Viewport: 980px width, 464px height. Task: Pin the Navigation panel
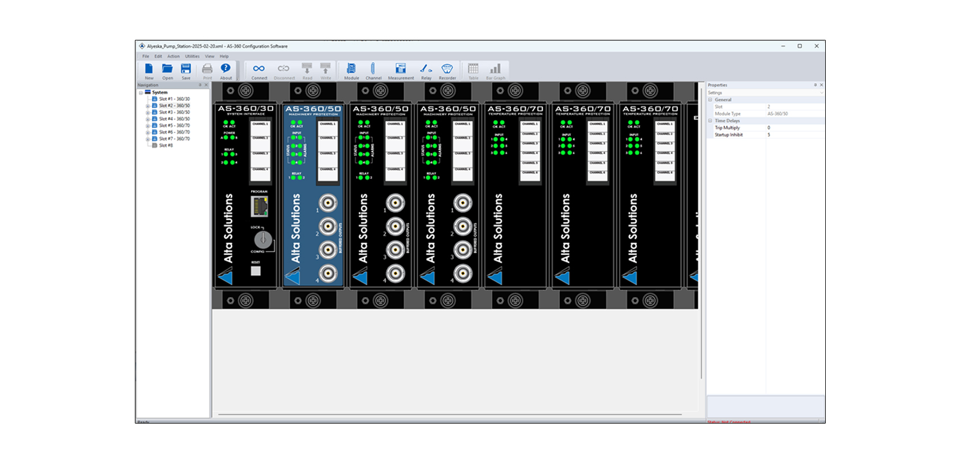pos(200,85)
